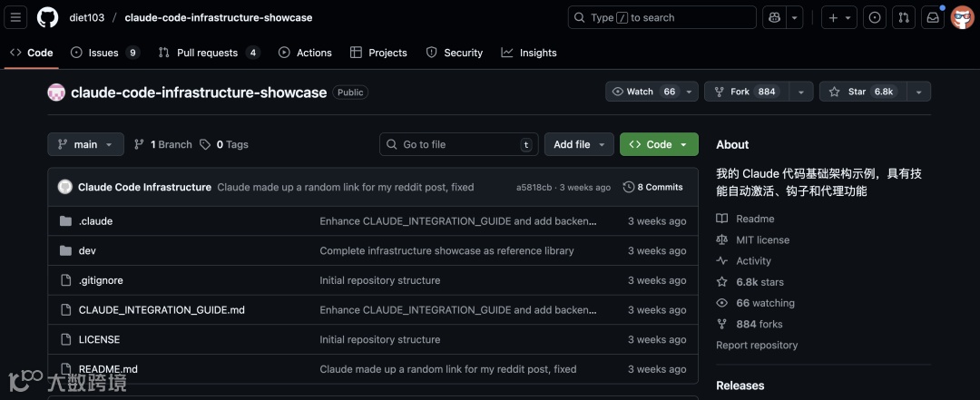The image size is (980, 400).
Task: Open .gitignore row's Initial repository structure commit
Action: 380,280
